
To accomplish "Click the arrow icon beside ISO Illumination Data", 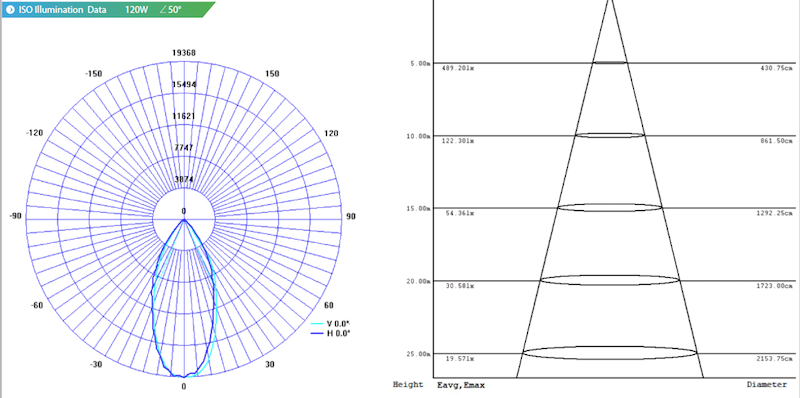I will 10,9.
